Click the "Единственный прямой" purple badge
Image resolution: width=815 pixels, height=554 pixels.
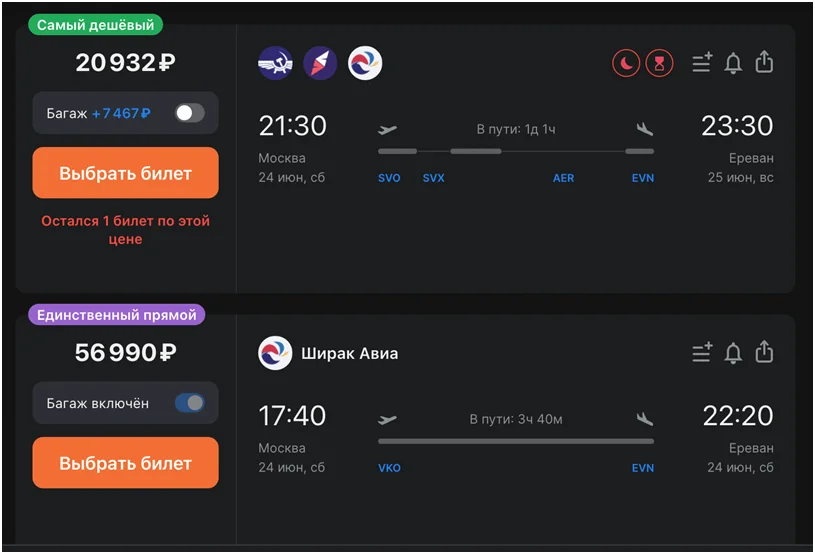[118, 315]
